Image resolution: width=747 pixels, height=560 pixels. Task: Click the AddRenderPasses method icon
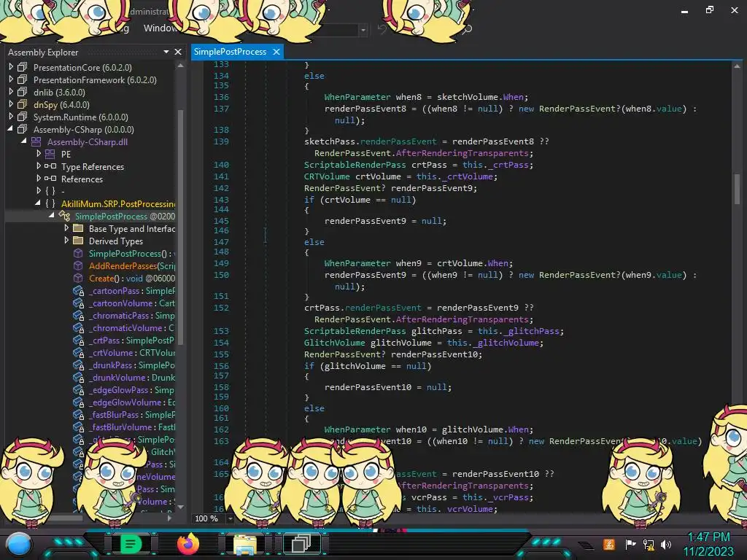[x=78, y=265]
